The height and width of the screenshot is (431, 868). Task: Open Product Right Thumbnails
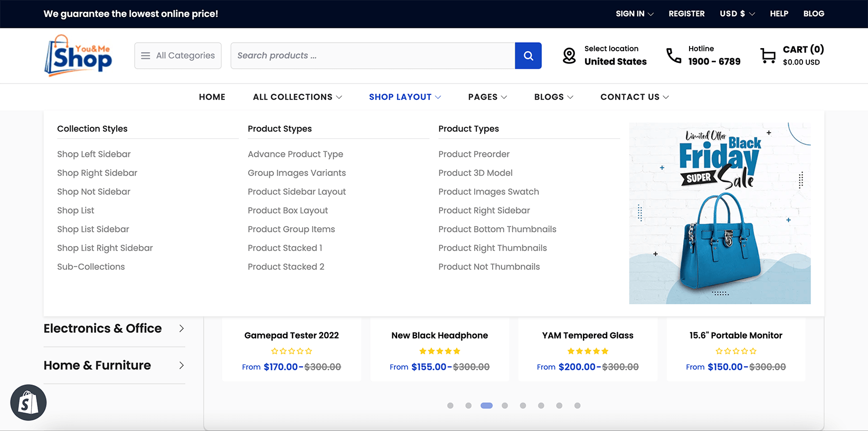(493, 248)
